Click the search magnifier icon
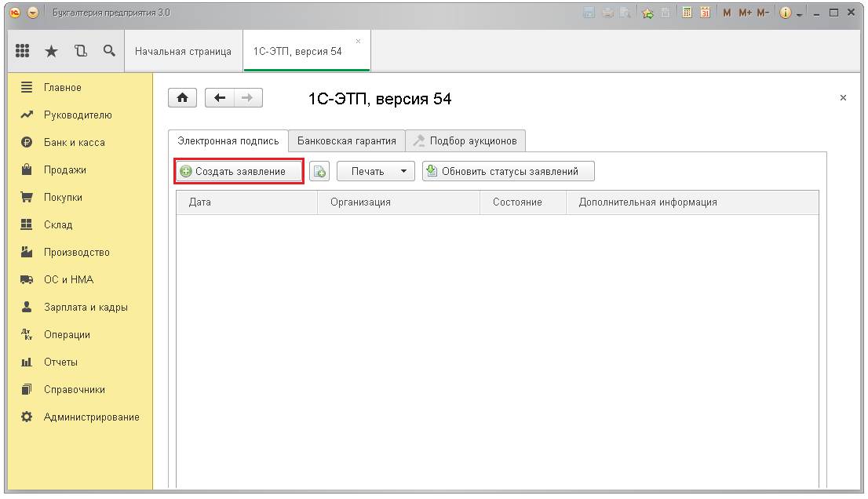Image resolution: width=868 pixels, height=499 pixels. [x=109, y=51]
